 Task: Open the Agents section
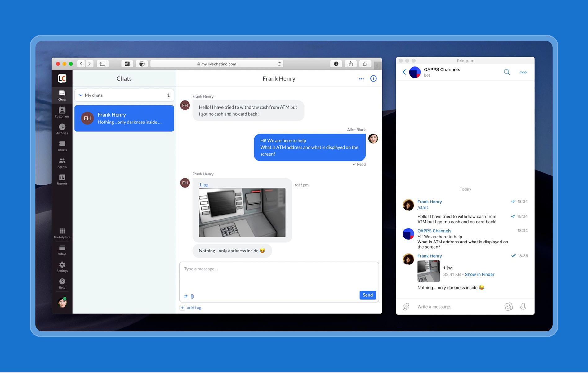[x=62, y=162]
